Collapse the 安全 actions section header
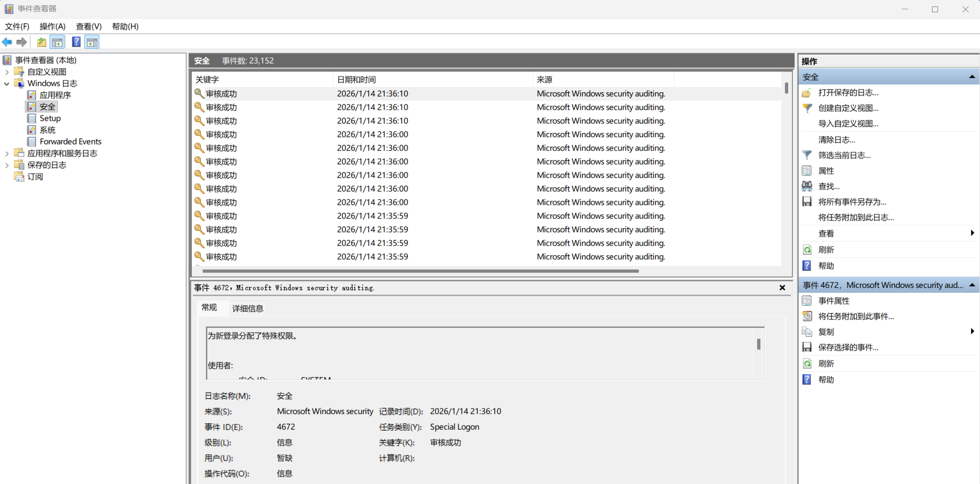The height and width of the screenshot is (484, 980). coord(972,77)
